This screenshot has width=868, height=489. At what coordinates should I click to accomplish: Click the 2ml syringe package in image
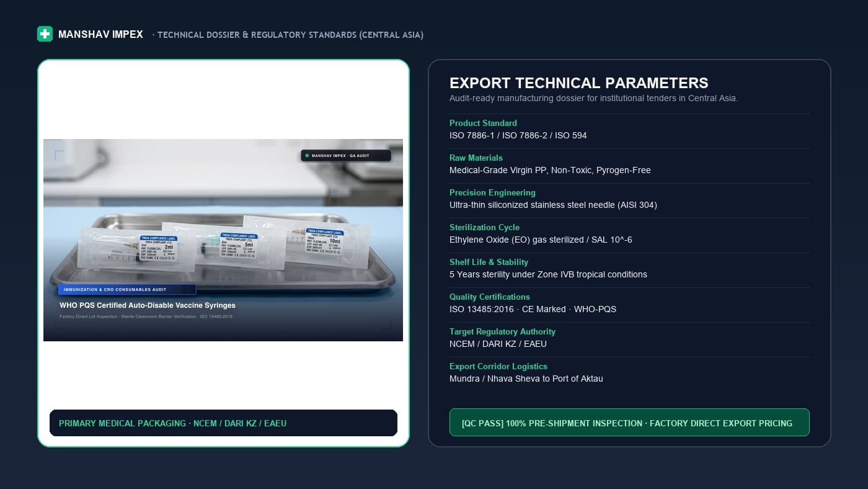point(138,249)
